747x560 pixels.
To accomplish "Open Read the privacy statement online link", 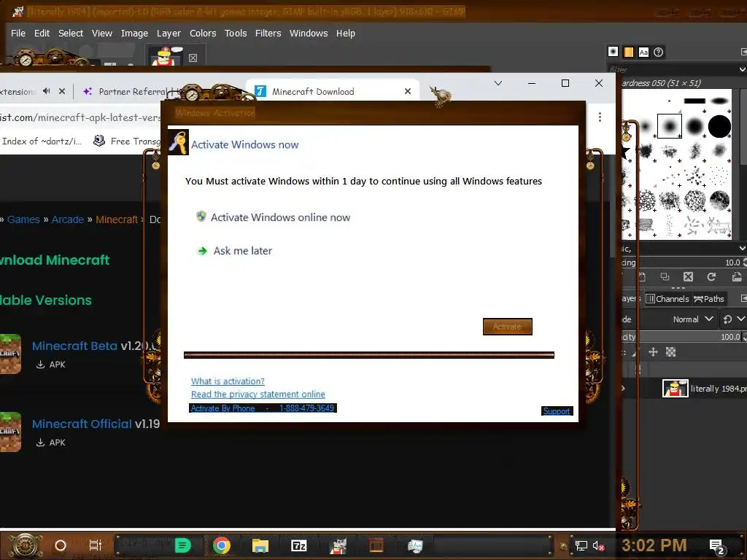I will tap(258, 394).
